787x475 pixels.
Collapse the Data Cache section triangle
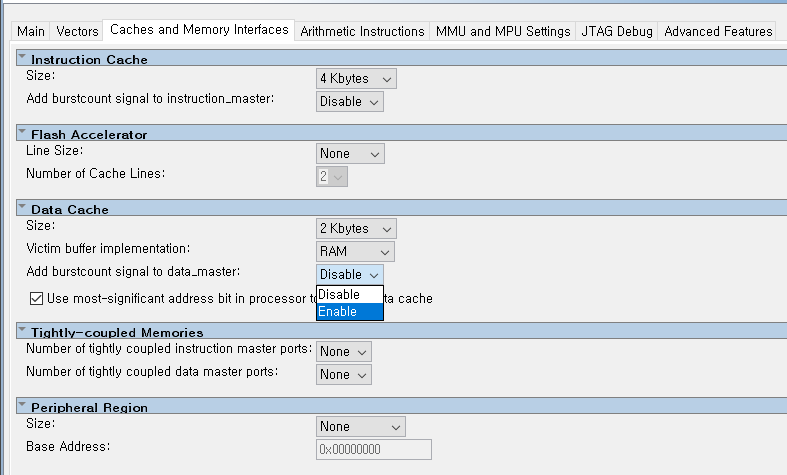point(22,207)
